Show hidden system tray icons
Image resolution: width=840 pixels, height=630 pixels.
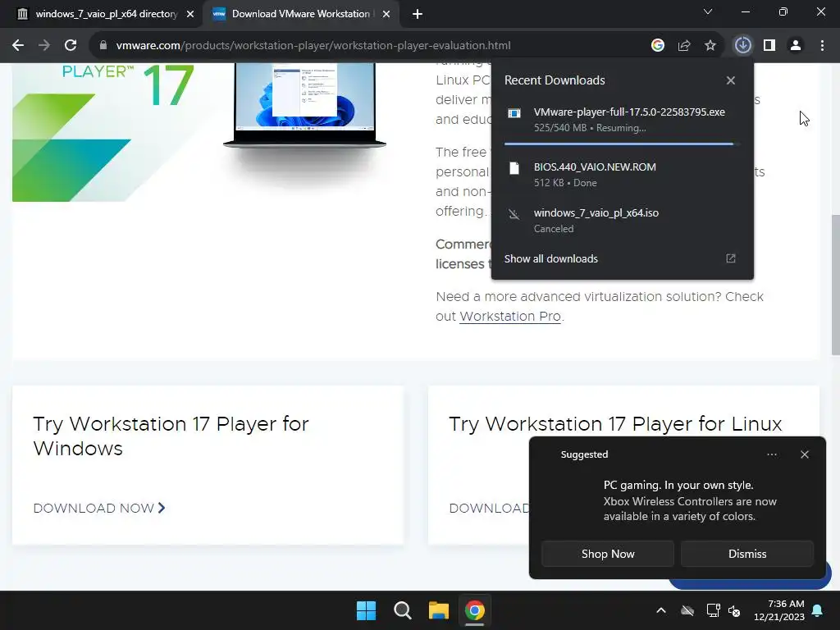(661, 610)
